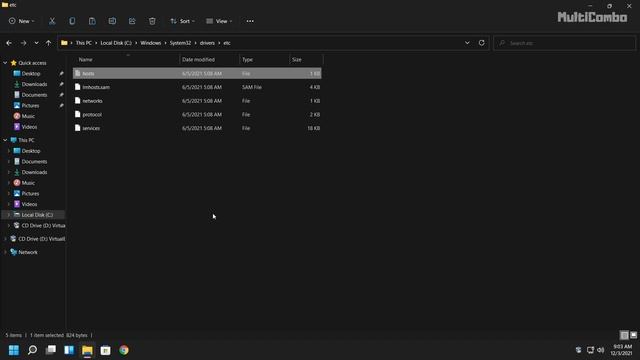
Task: Open the View dropdown
Action: pos(219,21)
